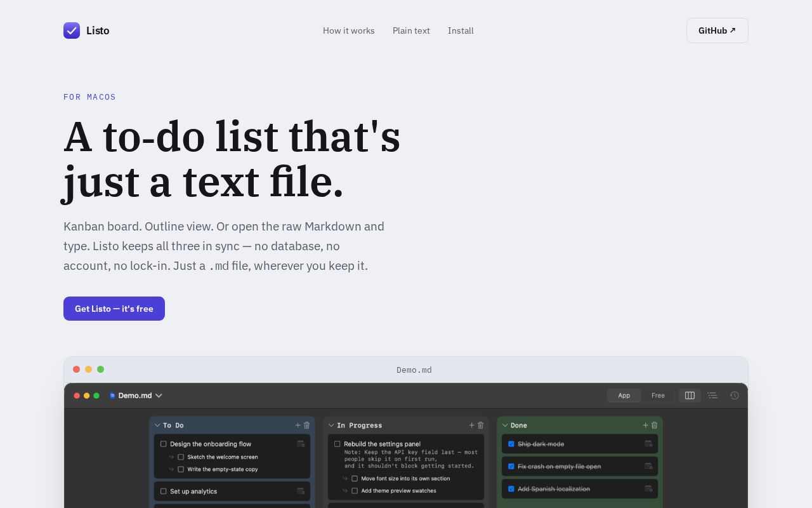Click the file icon beside Demo.md
The height and width of the screenshot is (508, 812).
[112, 396]
